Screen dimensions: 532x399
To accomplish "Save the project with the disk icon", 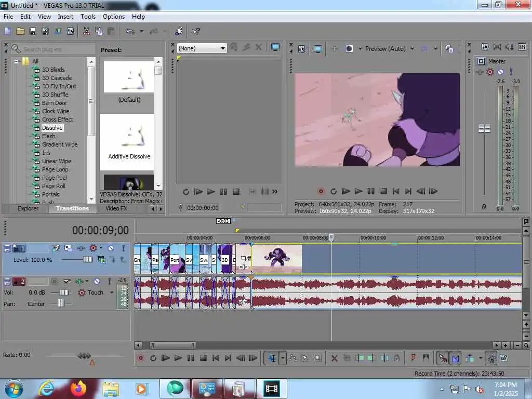I will tap(33, 32).
